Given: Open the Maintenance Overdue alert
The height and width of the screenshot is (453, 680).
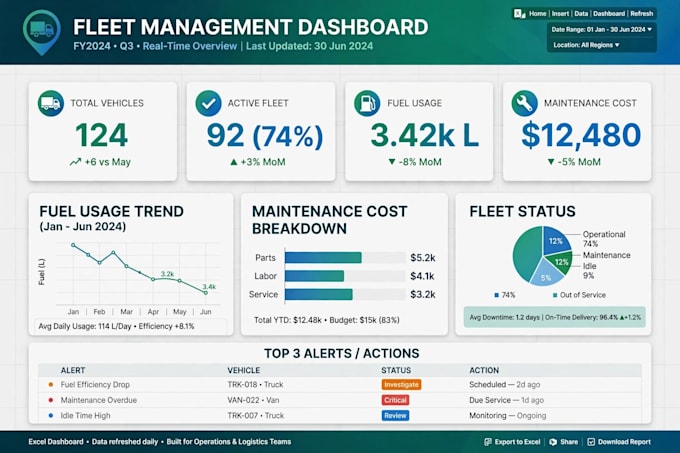Looking at the screenshot, I should click(x=98, y=400).
